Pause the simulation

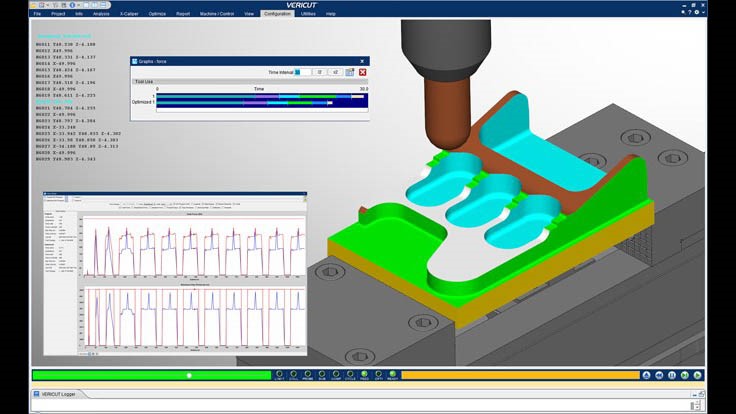(x=672, y=375)
